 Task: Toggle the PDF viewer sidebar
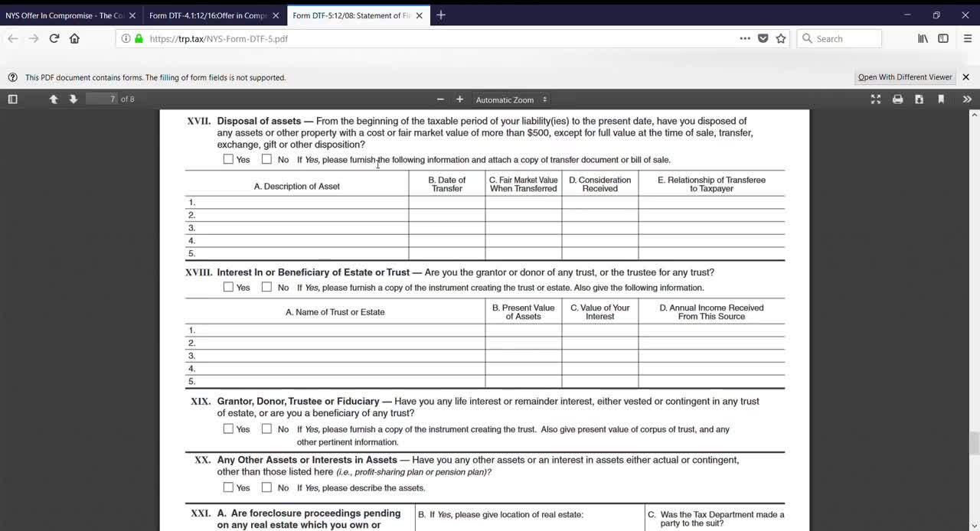click(12, 99)
